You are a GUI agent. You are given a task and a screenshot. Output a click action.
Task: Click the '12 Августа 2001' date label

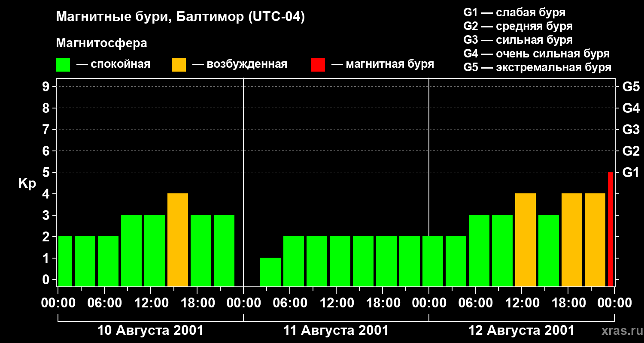click(521, 331)
